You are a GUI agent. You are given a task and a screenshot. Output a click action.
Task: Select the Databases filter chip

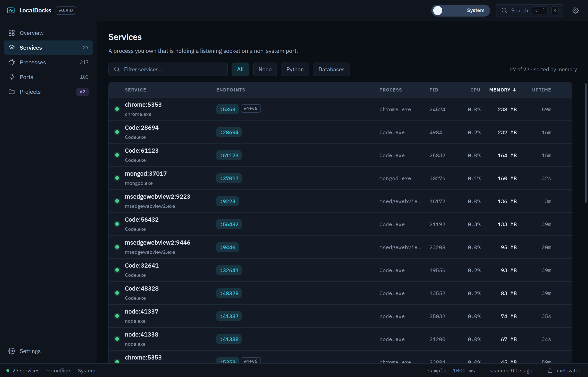coord(331,69)
